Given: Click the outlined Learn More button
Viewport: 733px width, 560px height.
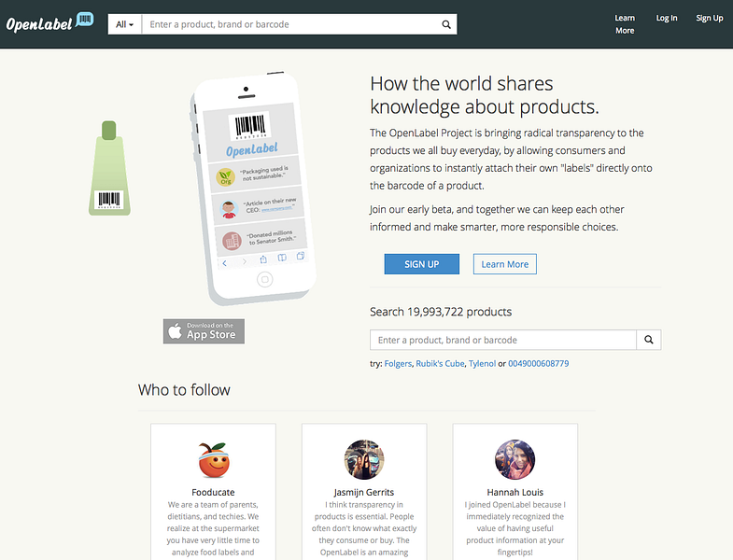Looking at the screenshot, I should click(x=505, y=264).
